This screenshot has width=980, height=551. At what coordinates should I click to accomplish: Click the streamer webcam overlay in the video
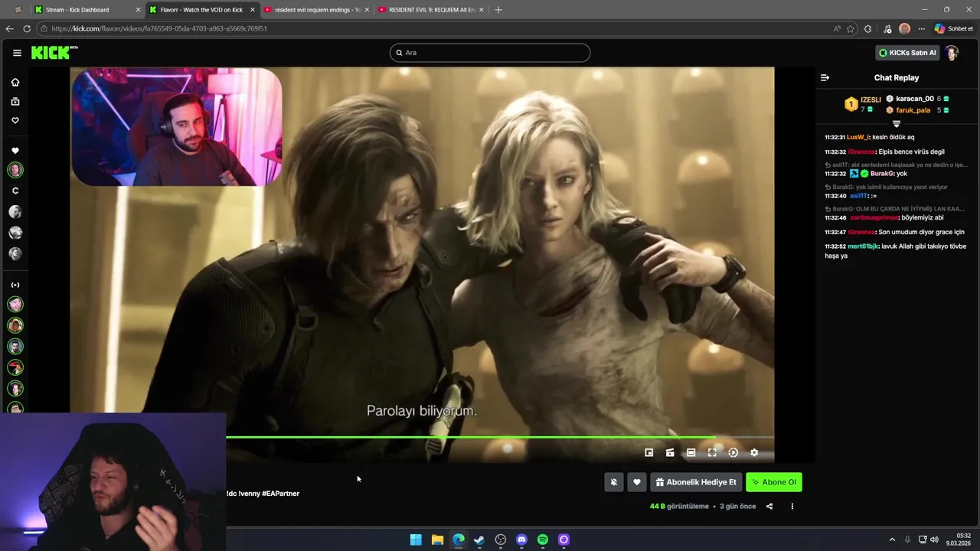coord(177,127)
